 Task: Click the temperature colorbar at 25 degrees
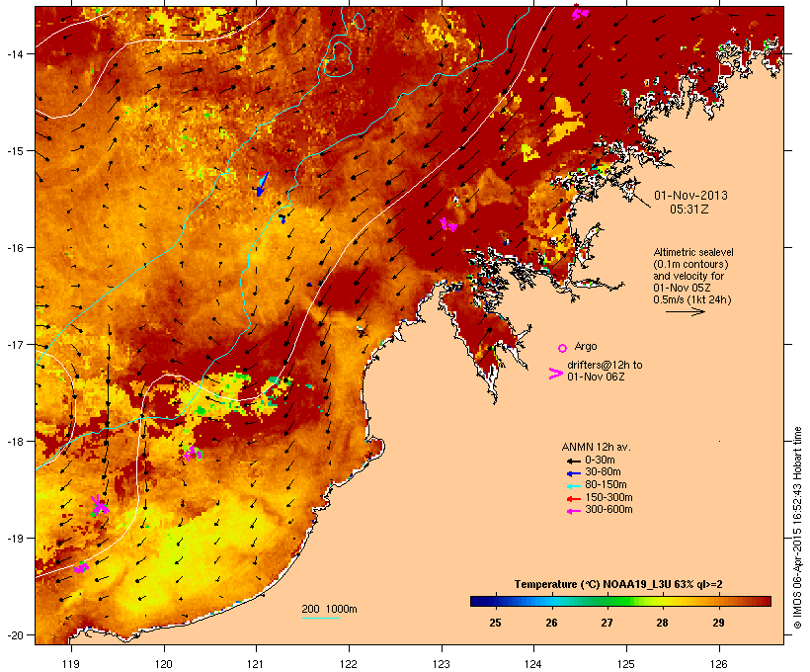495,601
